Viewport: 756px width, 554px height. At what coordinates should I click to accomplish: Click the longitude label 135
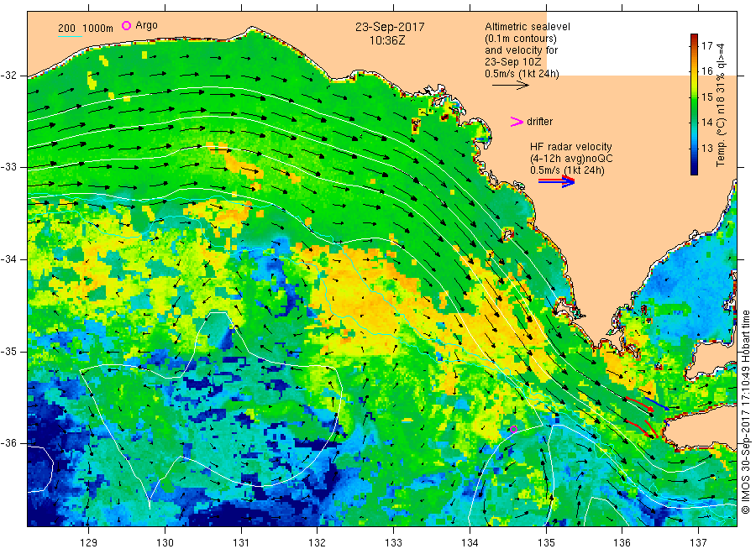(546, 543)
